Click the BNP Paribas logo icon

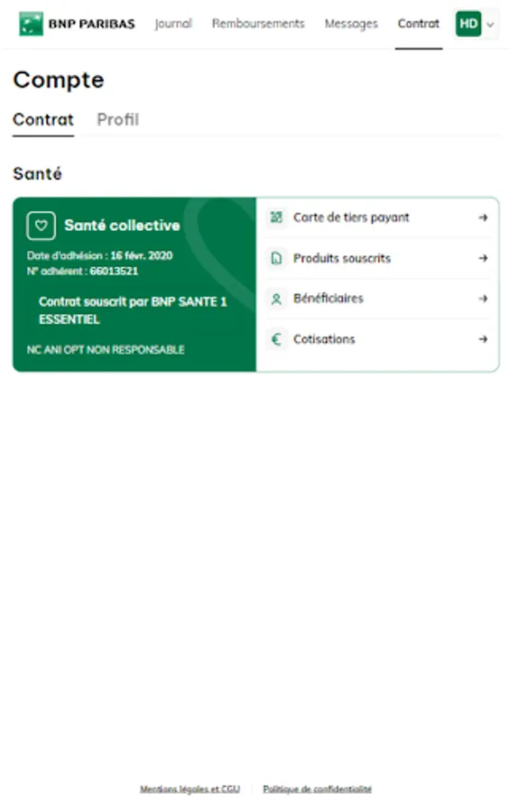point(31,23)
